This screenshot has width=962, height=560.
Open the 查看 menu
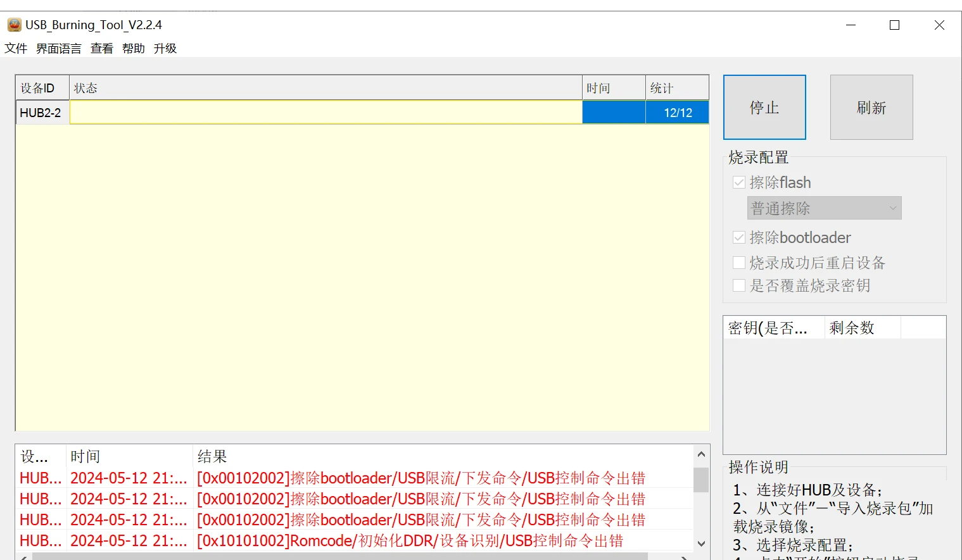point(101,49)
